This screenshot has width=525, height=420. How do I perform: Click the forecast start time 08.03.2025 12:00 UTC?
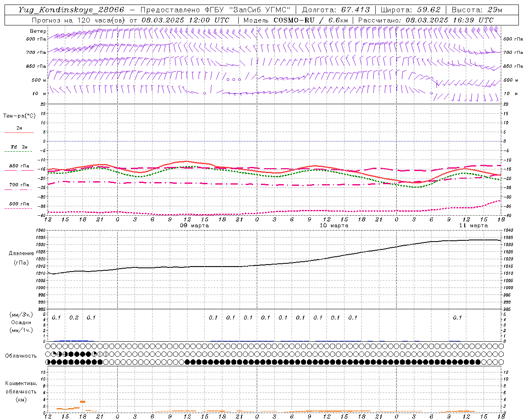[x=185, y=20]
